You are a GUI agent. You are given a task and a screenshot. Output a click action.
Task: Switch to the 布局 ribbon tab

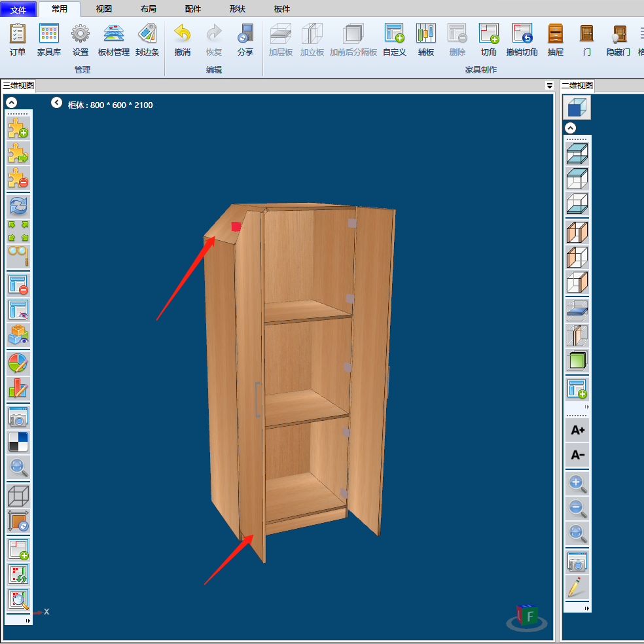click(149, 9)
